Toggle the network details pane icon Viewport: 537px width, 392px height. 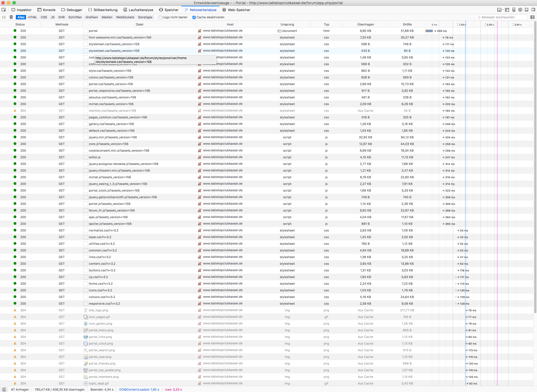(x=532, y=17)
